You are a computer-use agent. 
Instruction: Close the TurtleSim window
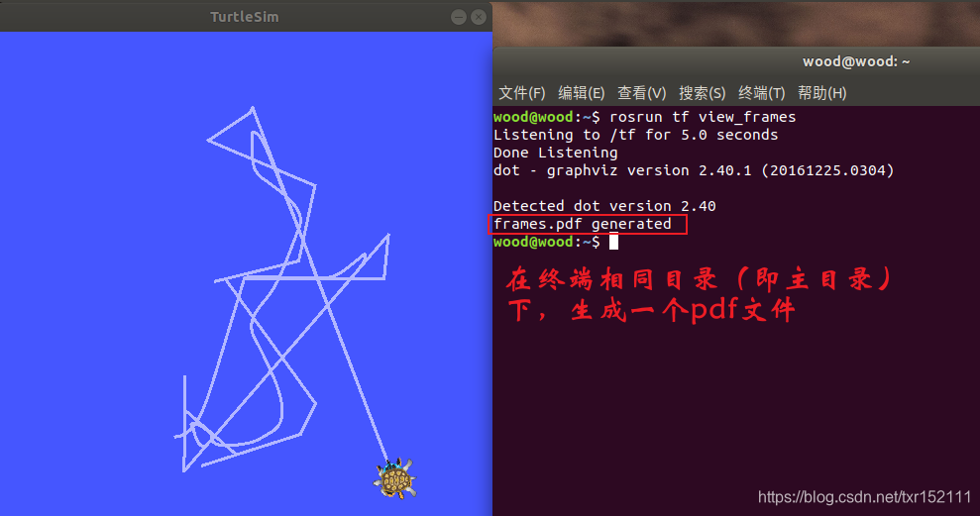pos(479,17)
